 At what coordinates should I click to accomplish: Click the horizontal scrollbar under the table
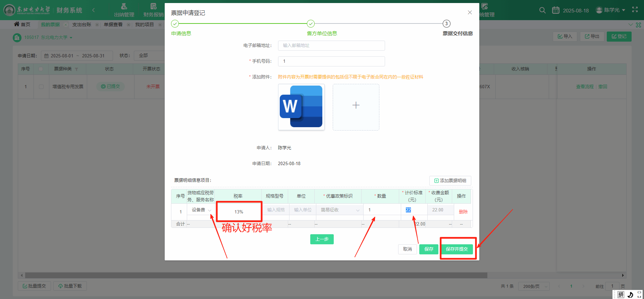tap(255, 275)
